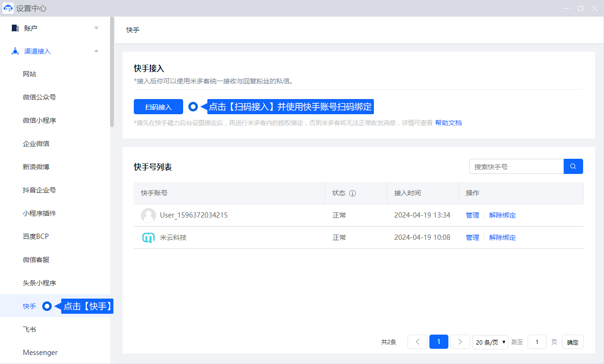Open the 网站 channel page
The height and width of the screenshot is (364, 604).
[29, 74]
